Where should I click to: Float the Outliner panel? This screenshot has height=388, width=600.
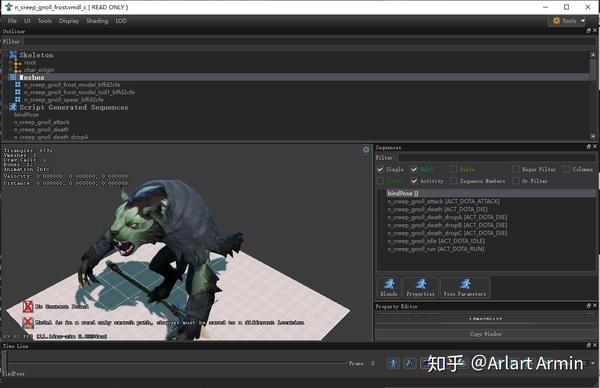point(589,31)
